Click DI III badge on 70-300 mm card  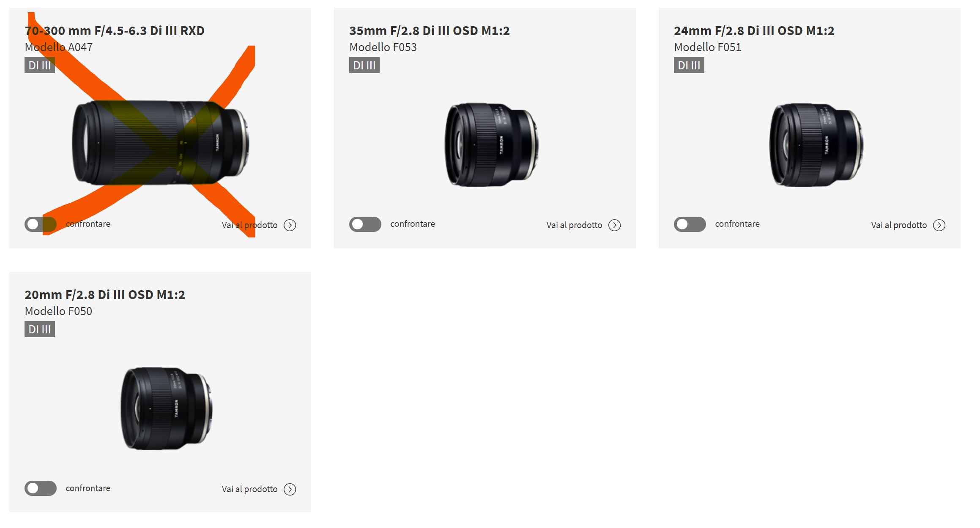pyautogui.click(x=40, y=65)
